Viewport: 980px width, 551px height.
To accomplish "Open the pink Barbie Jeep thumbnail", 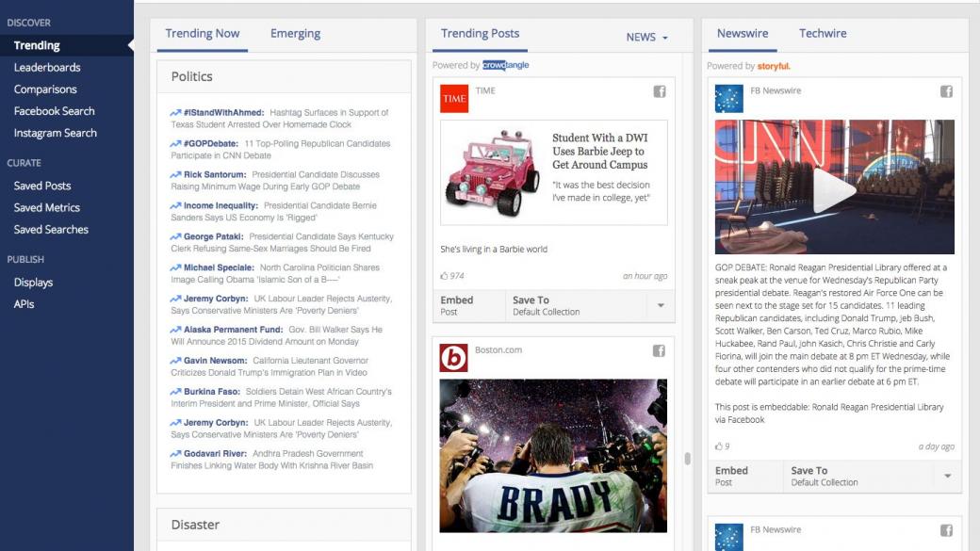I will tap(493, 172).
